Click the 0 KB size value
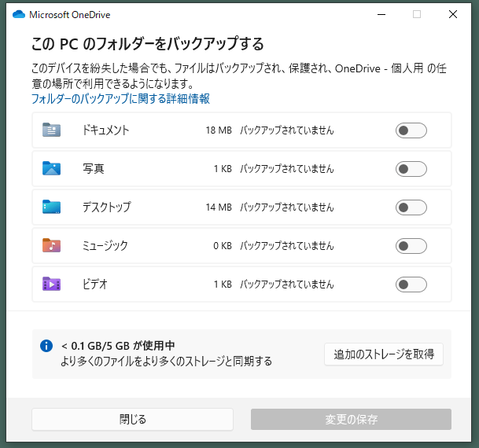This screenshot has width=479, height=448. (223, 246)
